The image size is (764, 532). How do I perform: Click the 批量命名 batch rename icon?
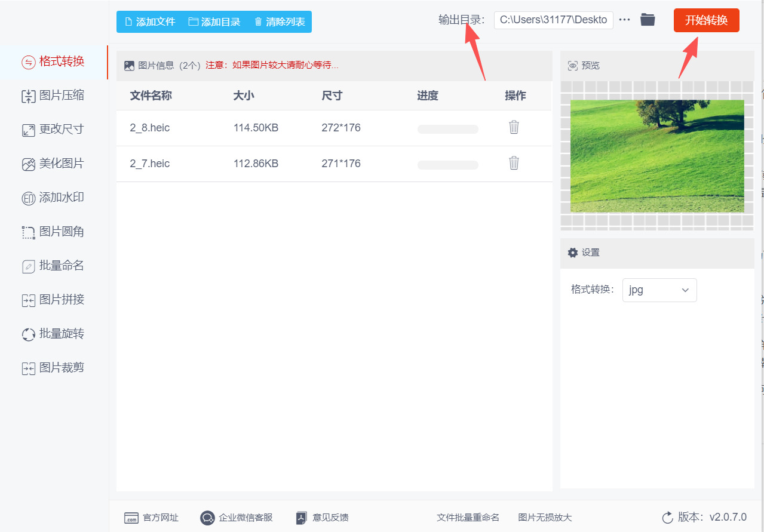[29, 266]
